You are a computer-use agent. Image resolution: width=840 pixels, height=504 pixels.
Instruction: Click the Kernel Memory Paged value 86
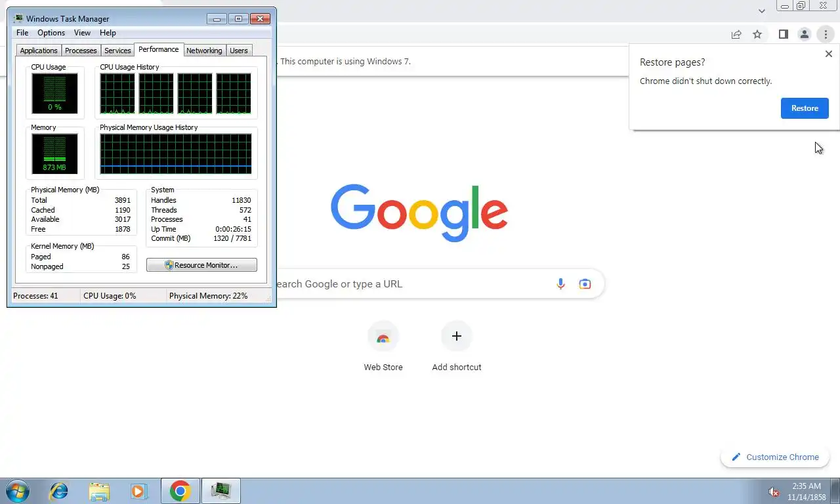[x=125, y=257]
